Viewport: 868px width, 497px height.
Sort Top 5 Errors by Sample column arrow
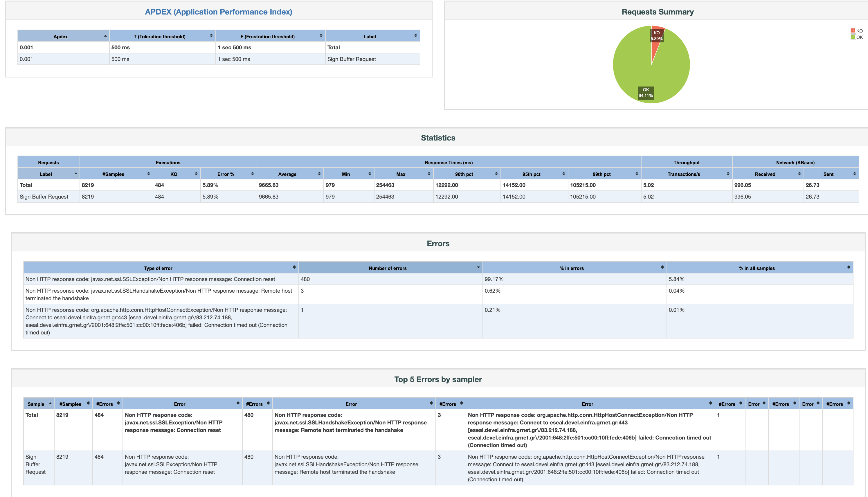pos(50,404)
